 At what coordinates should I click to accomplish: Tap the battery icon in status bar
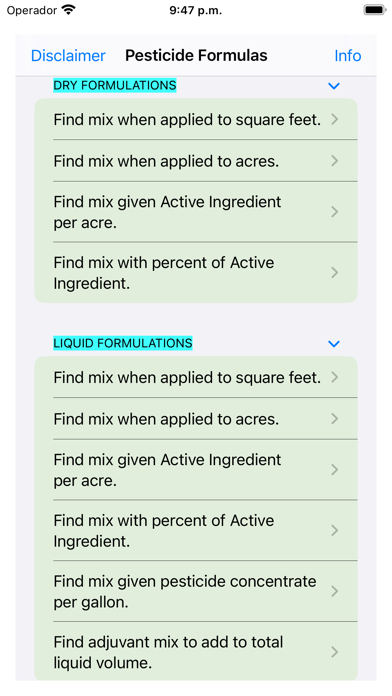pos(374,10)
